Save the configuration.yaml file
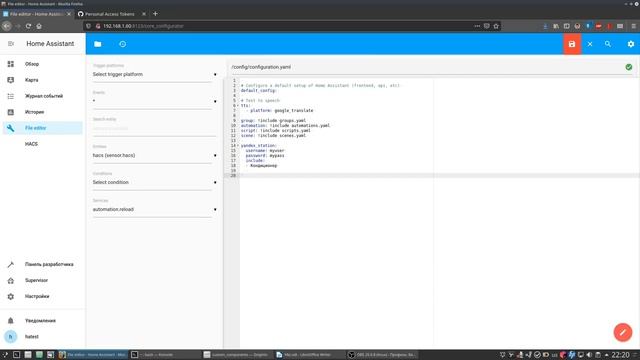The width and height of the screenshot is (640, 360). pyautogui.click(x=572, y=44)
